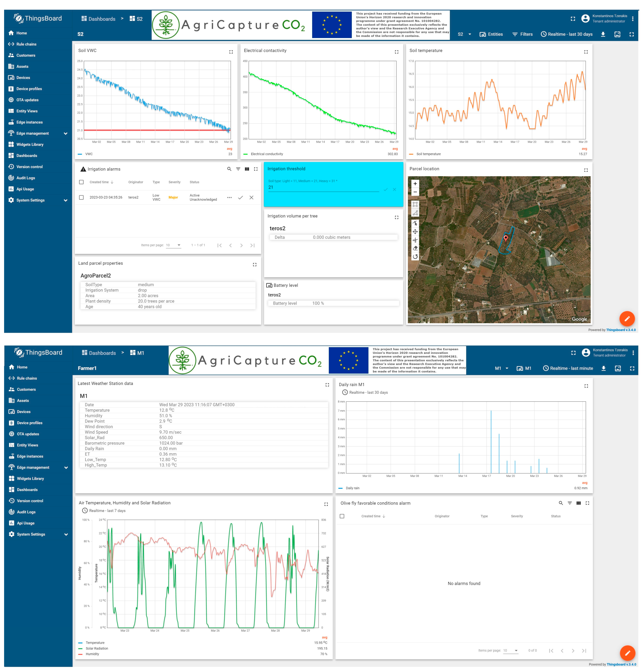
Task: Select the map eraser removal tool
Action: (x=415, y=248)
